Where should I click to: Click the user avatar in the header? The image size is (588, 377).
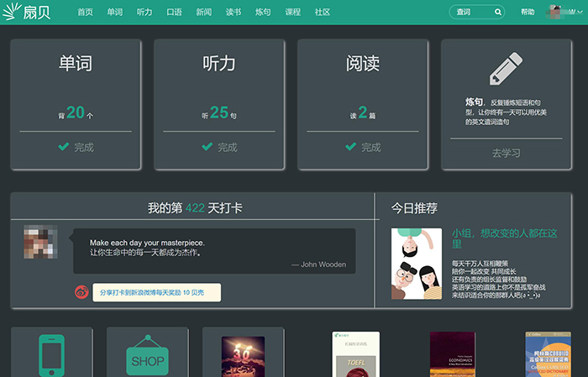pyautogui.click(x=555, y=12)
